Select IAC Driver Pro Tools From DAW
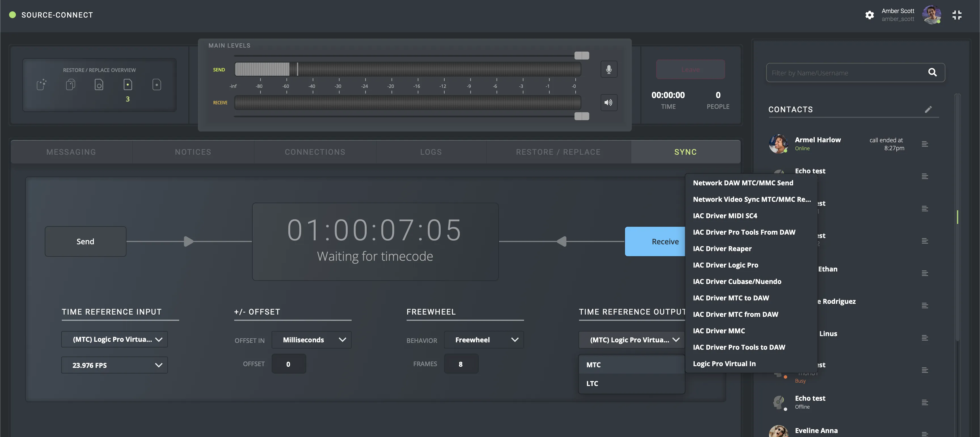The height and width of the screenshot is (437, 980). point(751,232)
